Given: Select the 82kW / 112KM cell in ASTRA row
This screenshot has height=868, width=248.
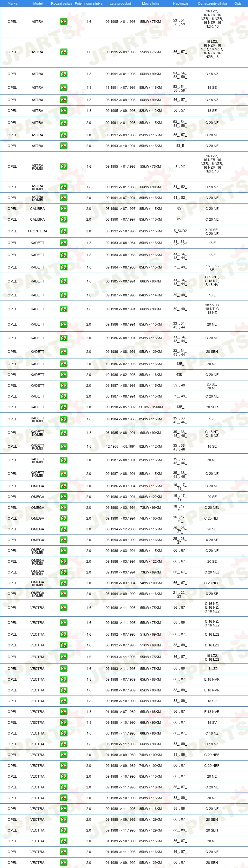Looking at the screenshot, I should coord(150,111).
